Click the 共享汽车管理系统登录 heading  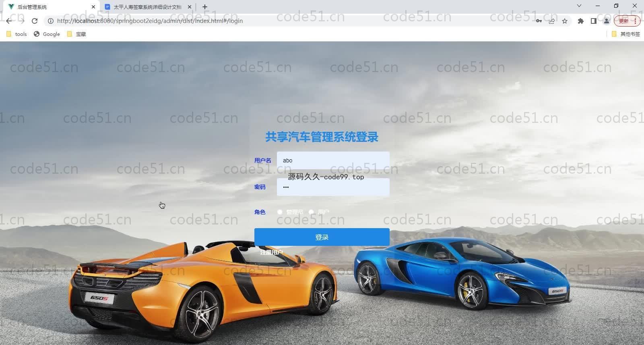[x=322, y=137]
